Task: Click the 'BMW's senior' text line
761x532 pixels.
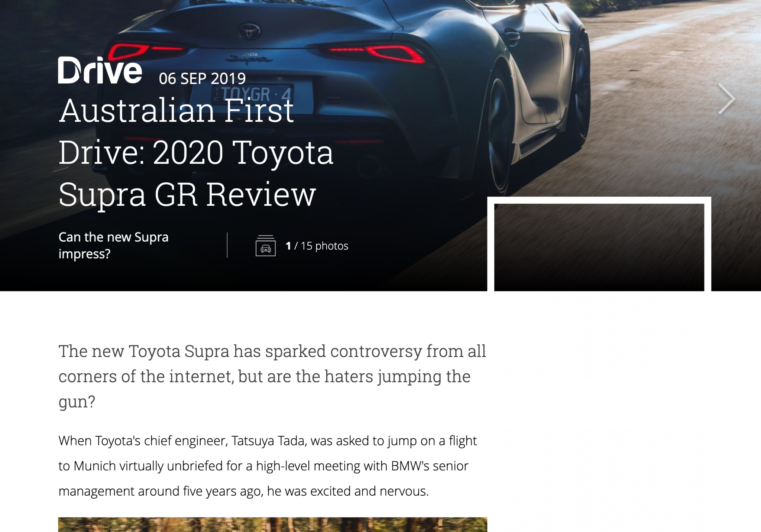Action: click(x=430, y=466)
